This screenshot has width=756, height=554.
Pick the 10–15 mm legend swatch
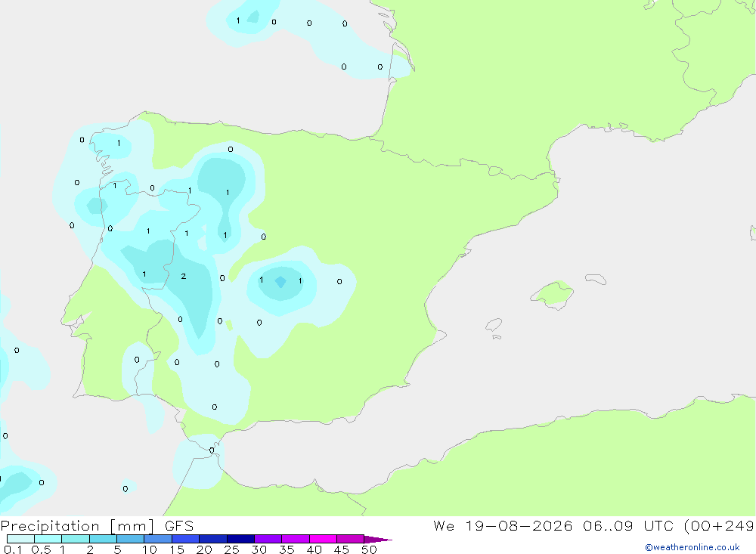[x=158, y=539]
